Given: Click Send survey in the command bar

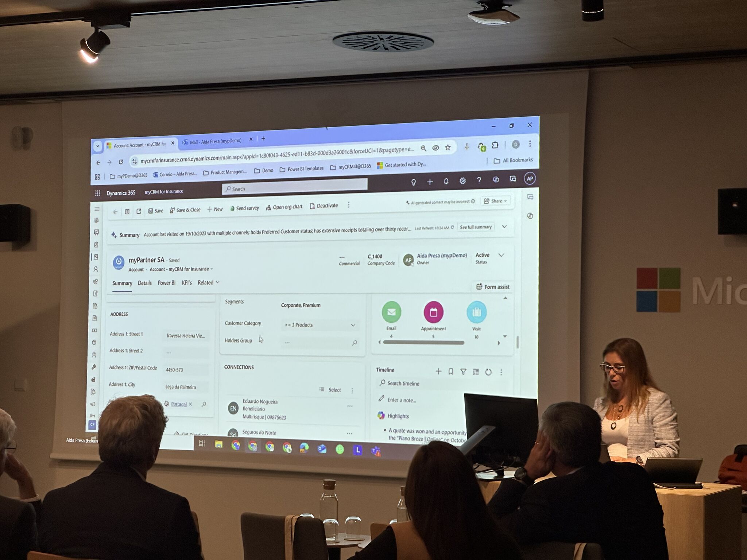Looking at the screenshot, I should pos(244,208).
